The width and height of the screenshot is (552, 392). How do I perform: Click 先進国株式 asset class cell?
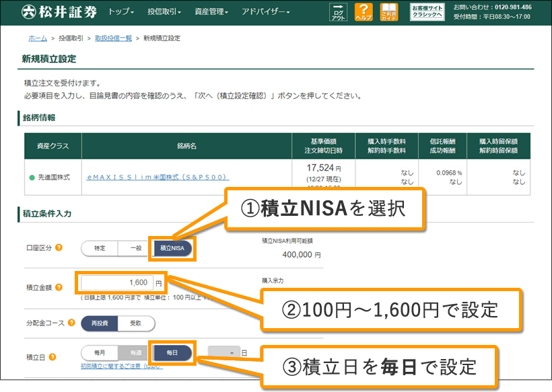(x=53, y=178)
